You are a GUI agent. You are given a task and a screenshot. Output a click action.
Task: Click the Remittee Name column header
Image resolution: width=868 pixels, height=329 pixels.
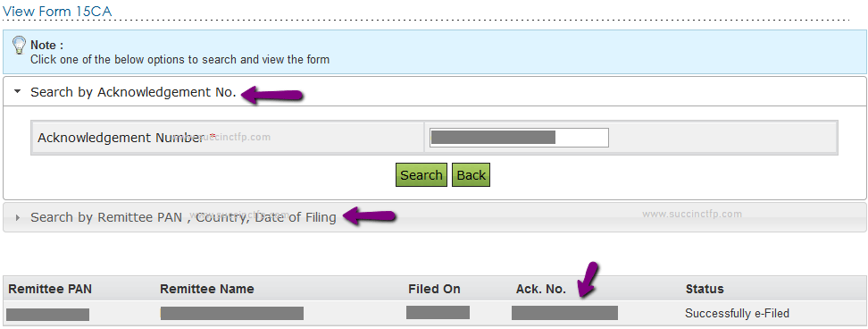click(x=207, y=289)
